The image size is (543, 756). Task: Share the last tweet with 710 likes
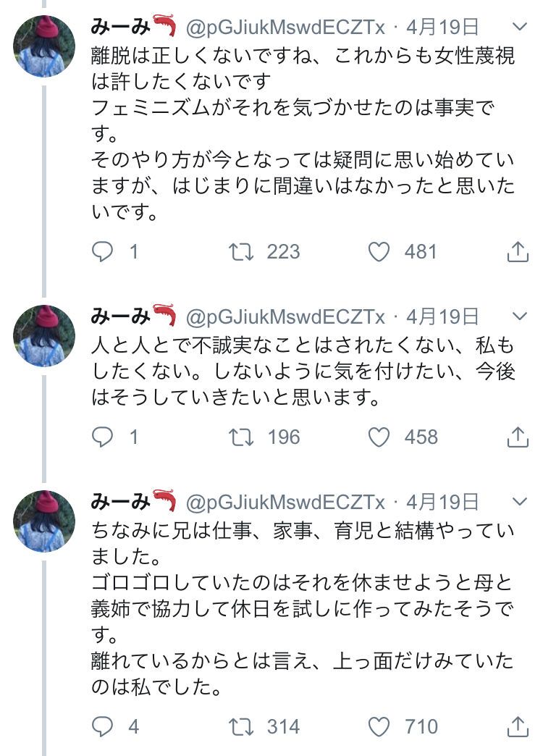(516, 726)
